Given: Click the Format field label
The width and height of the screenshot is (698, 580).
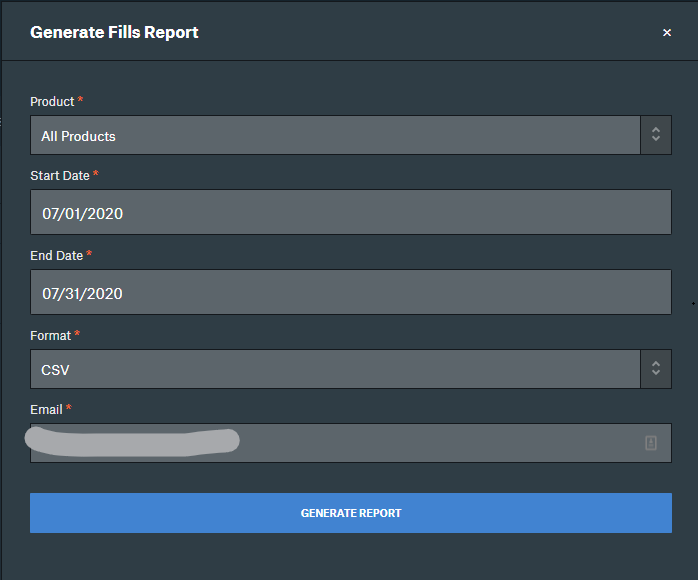Looking at the screenshot, I should pos(50,335).
